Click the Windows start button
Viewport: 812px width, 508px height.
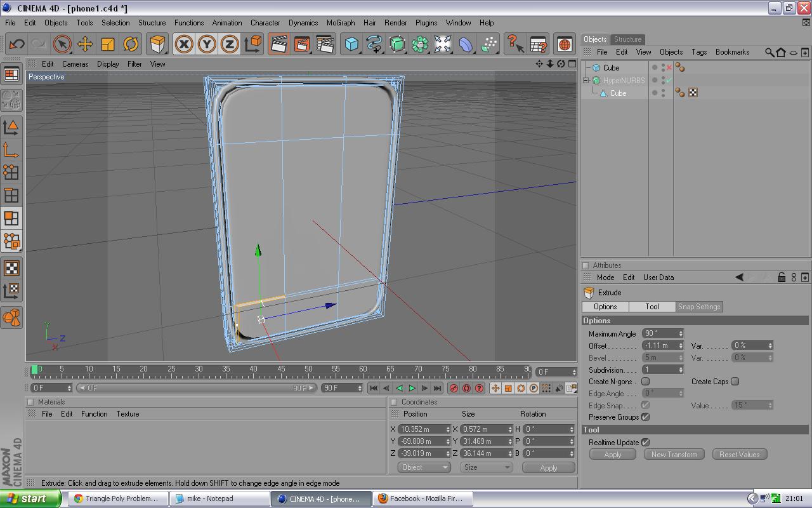pos(31,498)
